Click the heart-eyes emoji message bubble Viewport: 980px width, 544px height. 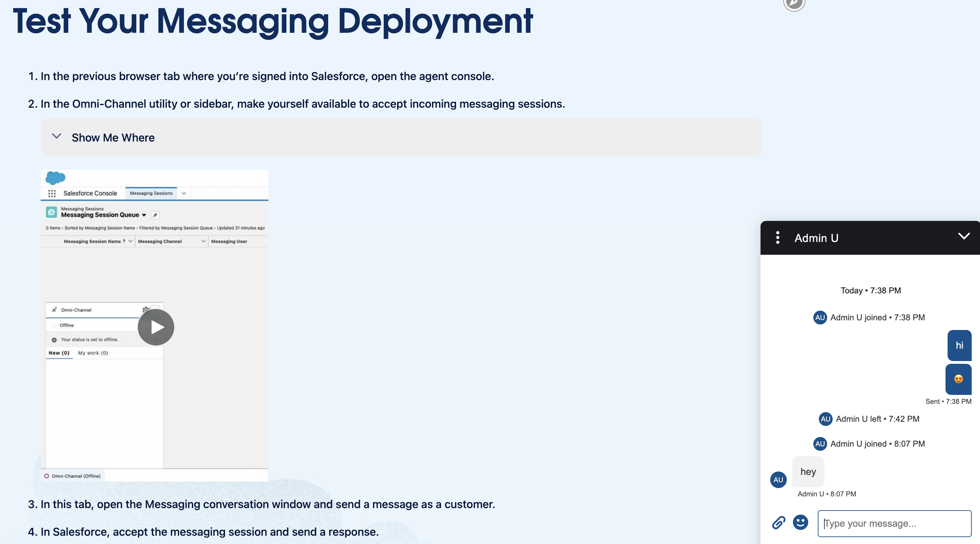pos(958,379)
